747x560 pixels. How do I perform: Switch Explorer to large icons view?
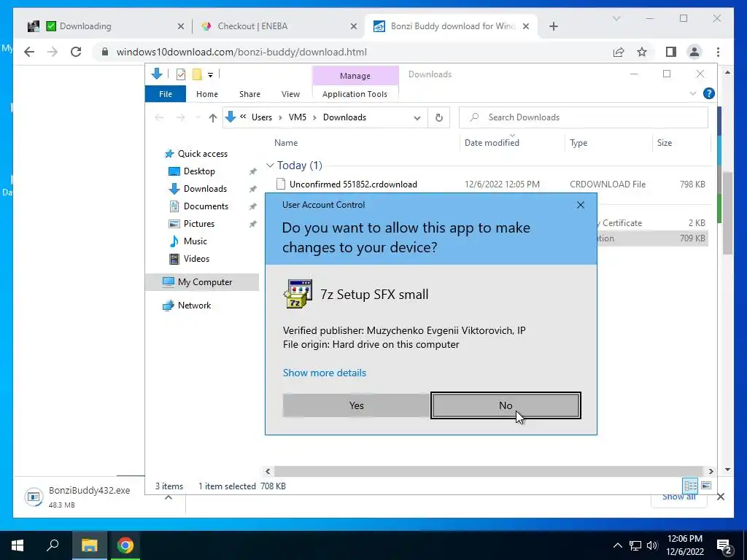pos(706,486)
